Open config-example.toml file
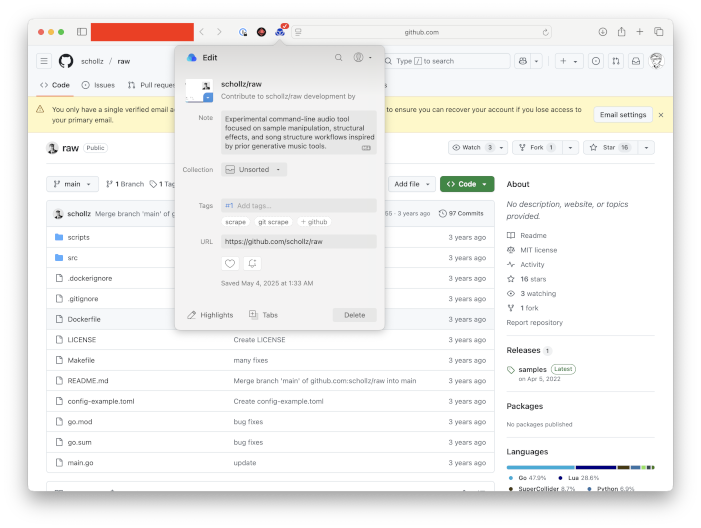The width and height of the screenshot is (701, 528). click(101, 401)
